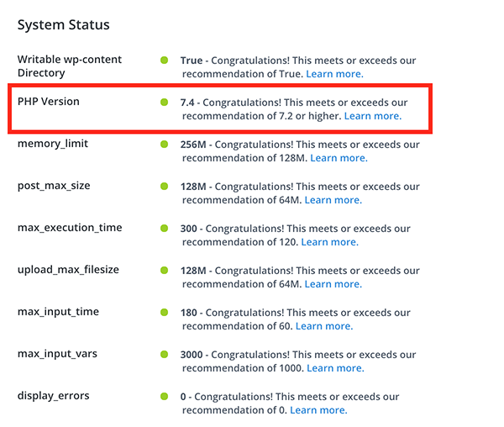
Task: Click green status dot for display_errors
Action: click(165, 397)
